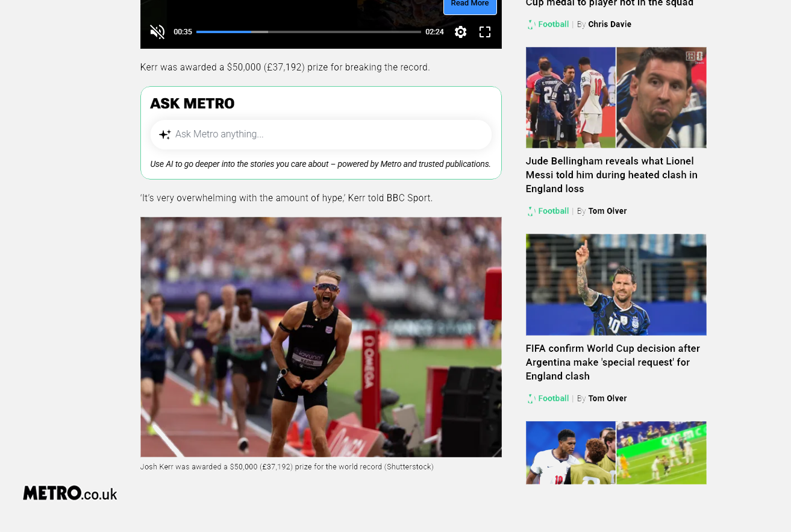Unmute the video with the speaker icon
The image size is (791, 532).
pos(157,32)
